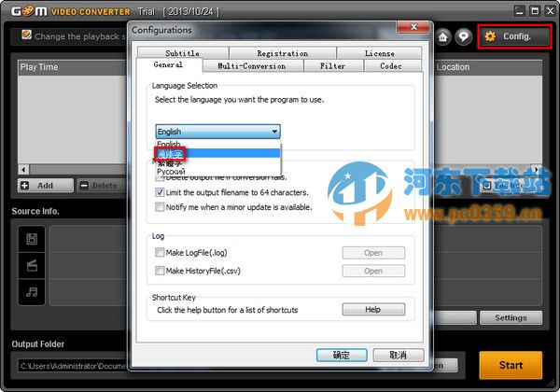Click the Start conversion button
The width and height of the screenshot is (560, 392).
tap(511, 365)
